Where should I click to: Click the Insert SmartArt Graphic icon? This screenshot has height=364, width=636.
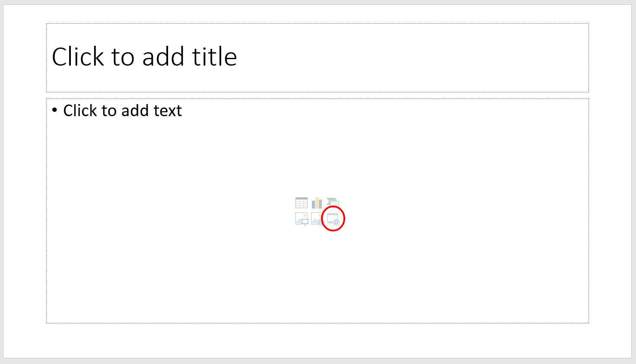coord(333,203)
